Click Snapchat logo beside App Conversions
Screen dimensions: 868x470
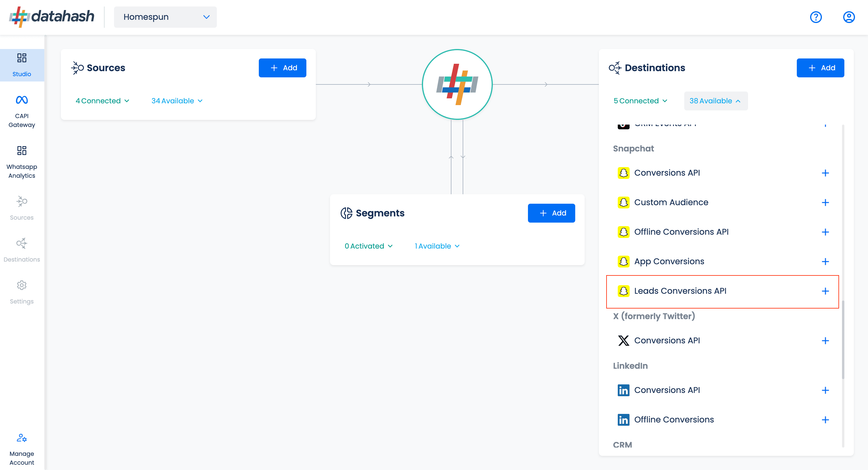pyautogui.click(x=623, y=261)
